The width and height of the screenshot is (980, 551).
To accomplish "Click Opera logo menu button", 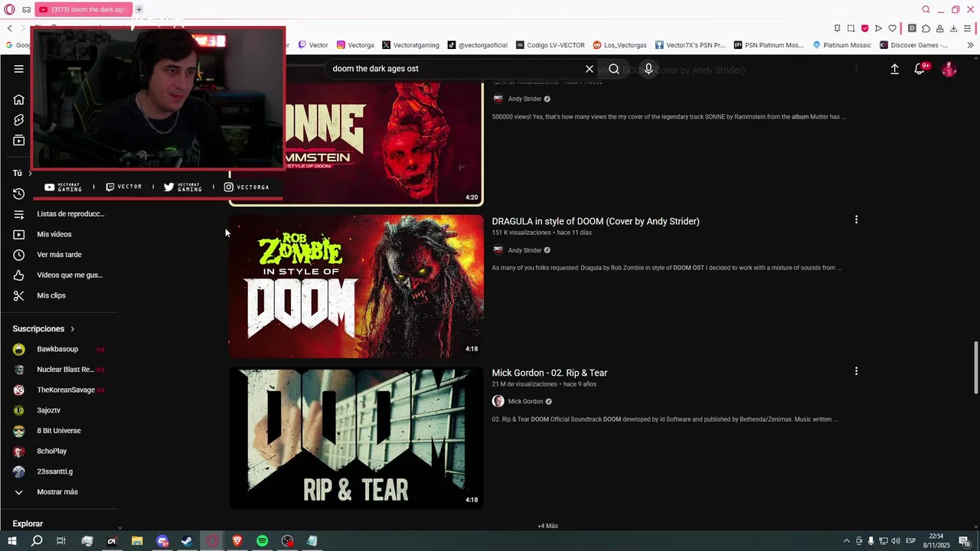I will click(x=9, y=10).
